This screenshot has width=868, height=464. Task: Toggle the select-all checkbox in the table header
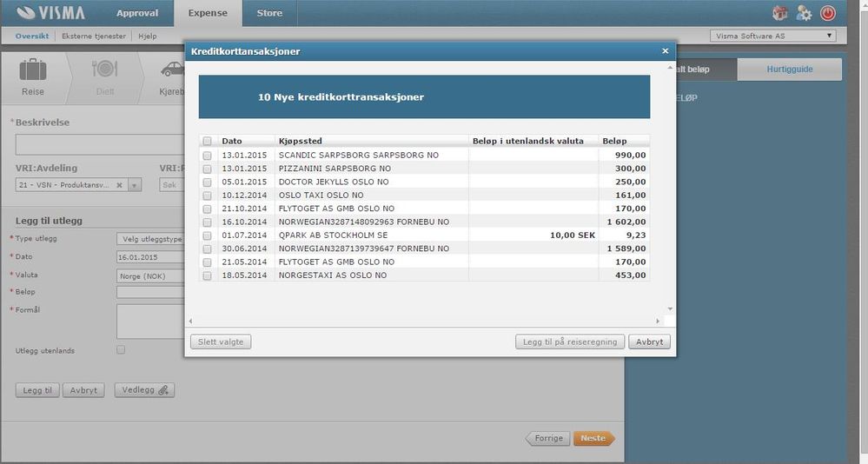(x=207, y=141)
